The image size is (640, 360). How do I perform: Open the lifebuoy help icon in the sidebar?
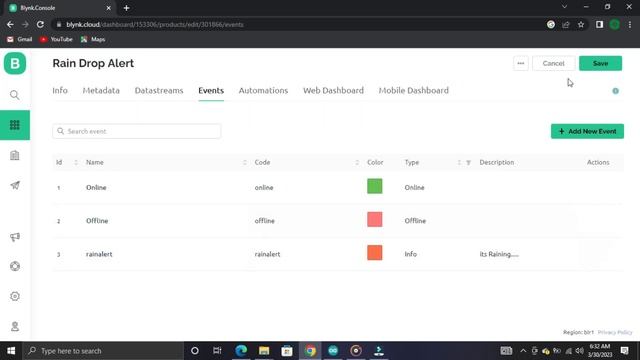pos(15,266)
